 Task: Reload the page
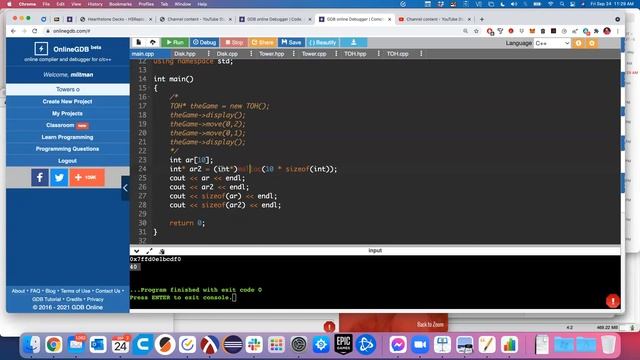tap(34, 31)
